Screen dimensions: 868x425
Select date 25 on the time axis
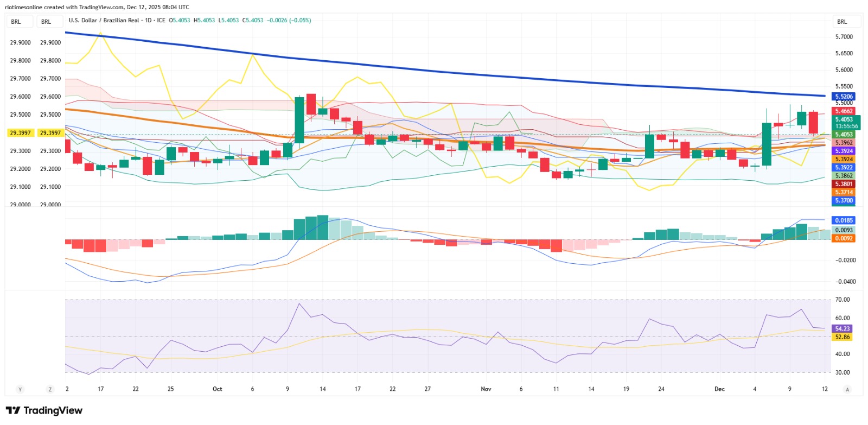(171, 389)
